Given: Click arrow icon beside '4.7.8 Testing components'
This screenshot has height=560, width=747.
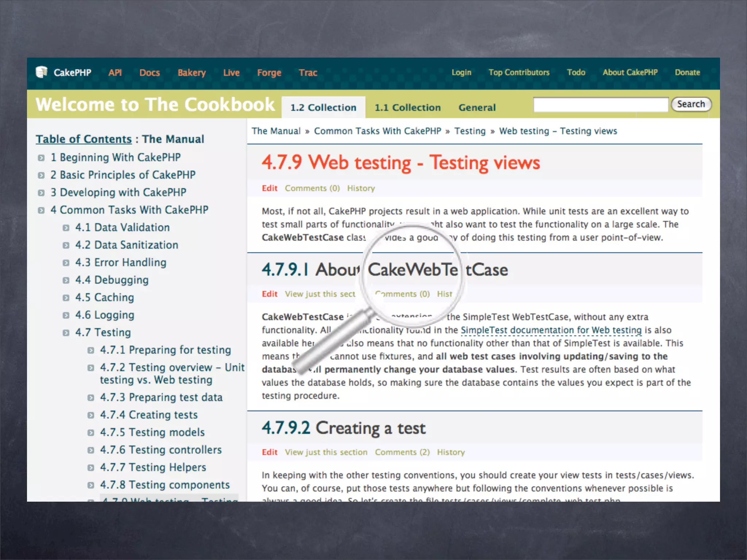Looking at the screenshot, I should tap(91, 485).
